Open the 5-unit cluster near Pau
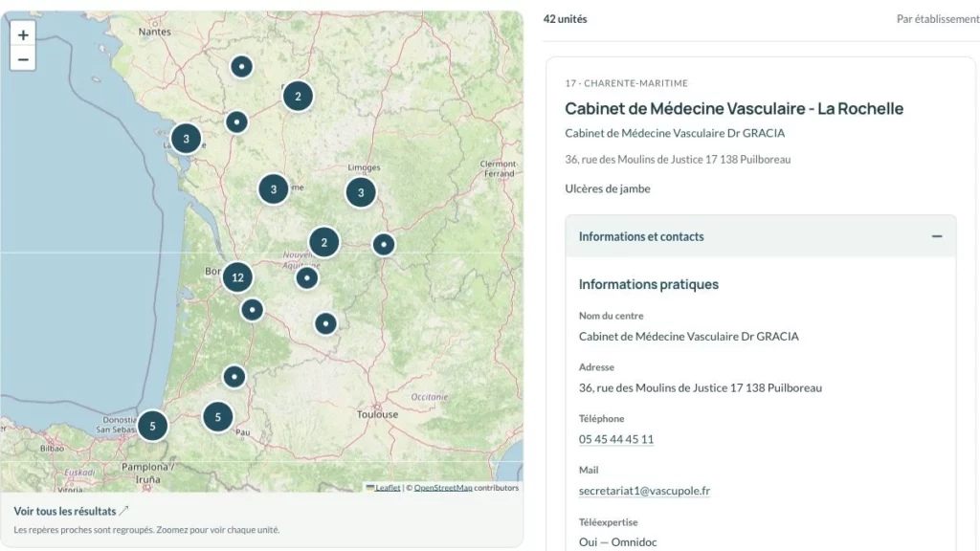Image resolution: width=980 pixels, height=551 pixels. click(217, 417)
